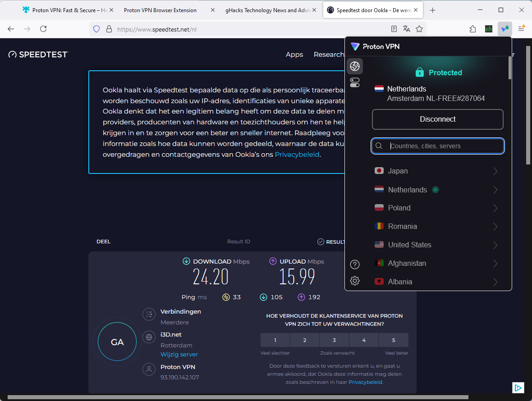Viewport: 532px width, 401px height.
Task: Open Proton VPN help question mark icon
Action: coord(355,264)
